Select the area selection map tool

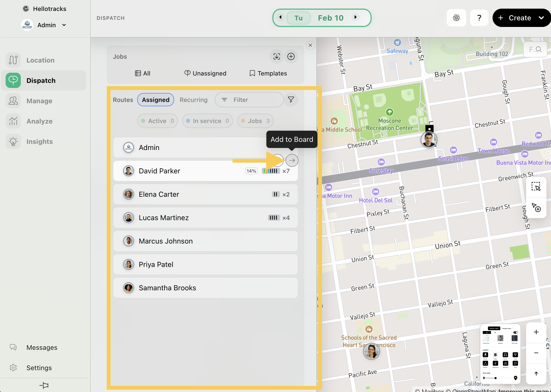(536, 187)
